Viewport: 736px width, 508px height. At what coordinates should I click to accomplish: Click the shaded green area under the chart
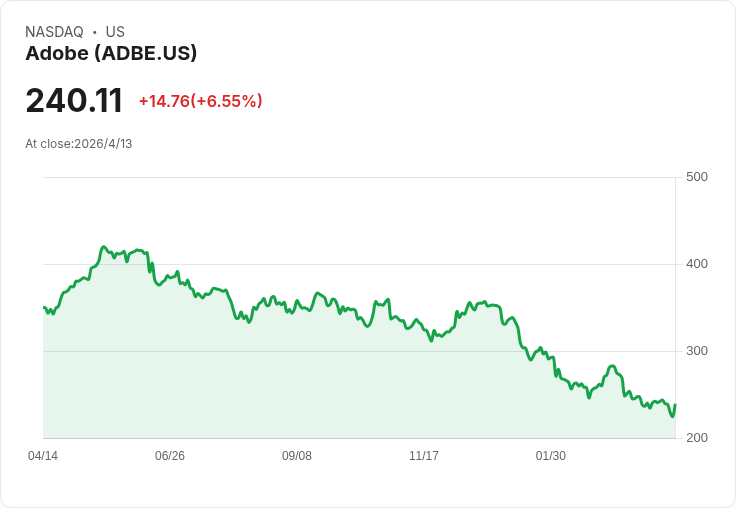coord(300,390)
